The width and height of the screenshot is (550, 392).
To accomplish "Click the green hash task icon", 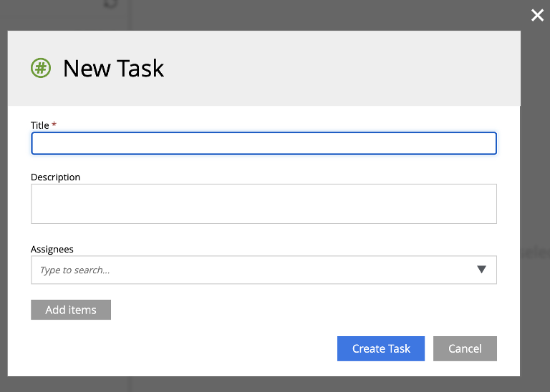I will pyautogui.click(x=41, y=68).
